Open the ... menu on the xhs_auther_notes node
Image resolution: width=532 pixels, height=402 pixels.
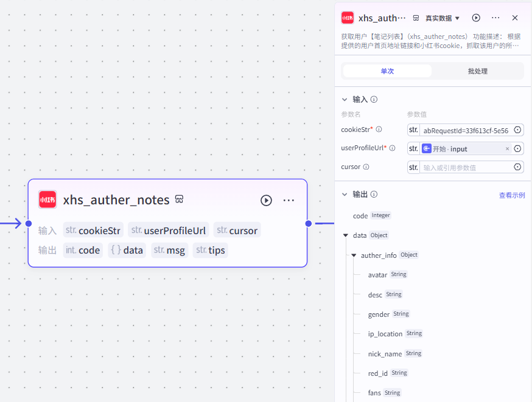click(x=289, y=200)
